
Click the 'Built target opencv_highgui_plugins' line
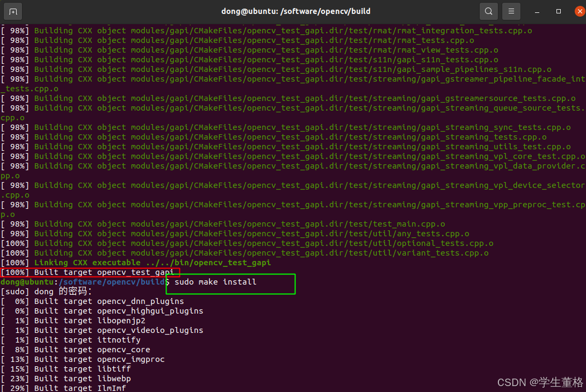pyautogui.click(x=102, y=311)
